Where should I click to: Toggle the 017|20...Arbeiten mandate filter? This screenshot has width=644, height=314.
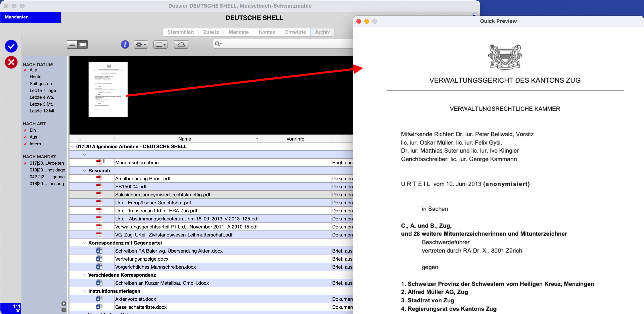pos(47,163)
